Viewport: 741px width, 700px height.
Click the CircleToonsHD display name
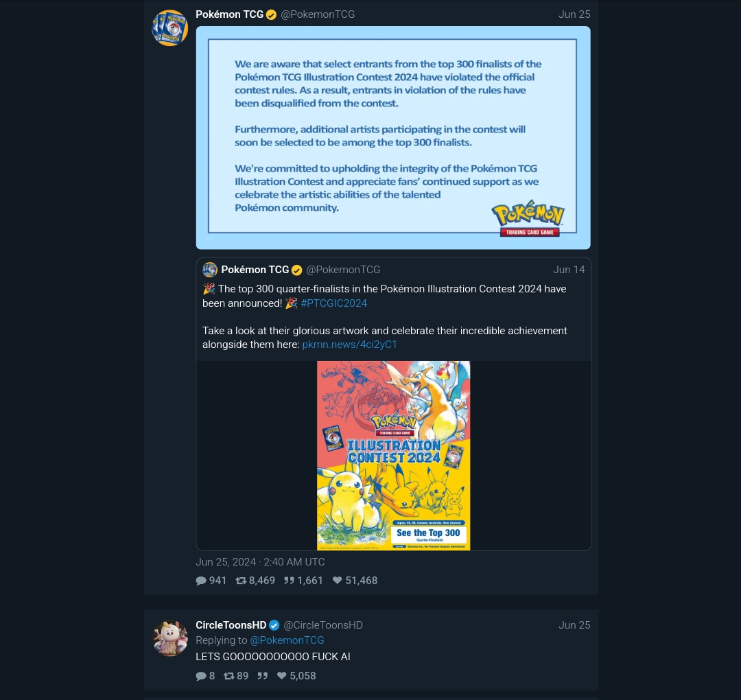coord(231,625)
